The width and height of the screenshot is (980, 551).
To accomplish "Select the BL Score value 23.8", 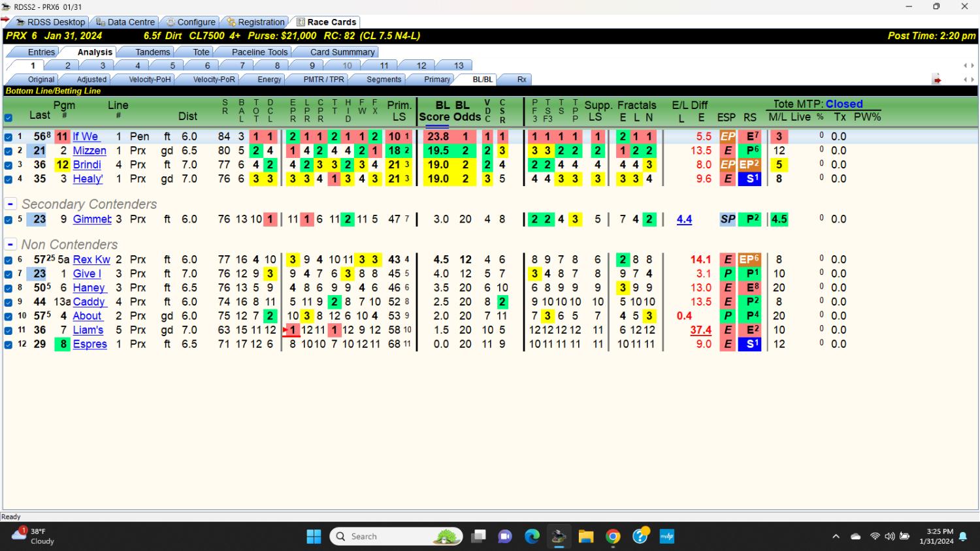I will click(x=438, y=136).
